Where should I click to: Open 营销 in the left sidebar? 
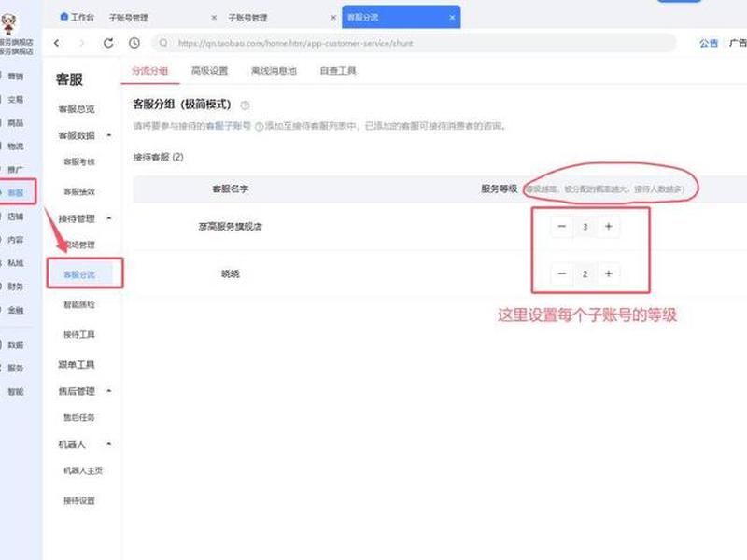(15, 77)
